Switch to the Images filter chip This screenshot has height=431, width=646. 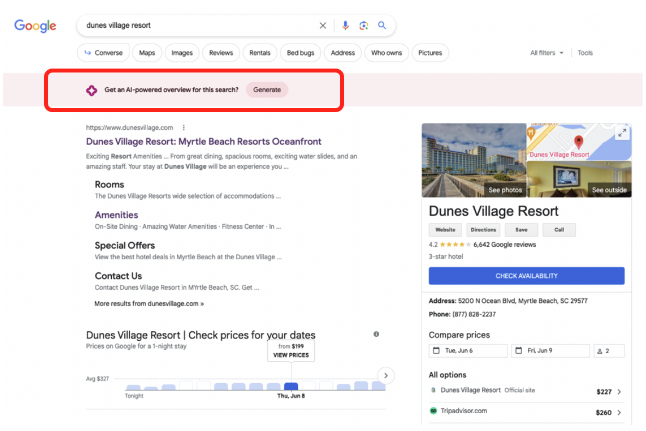[x=182, y=53]
